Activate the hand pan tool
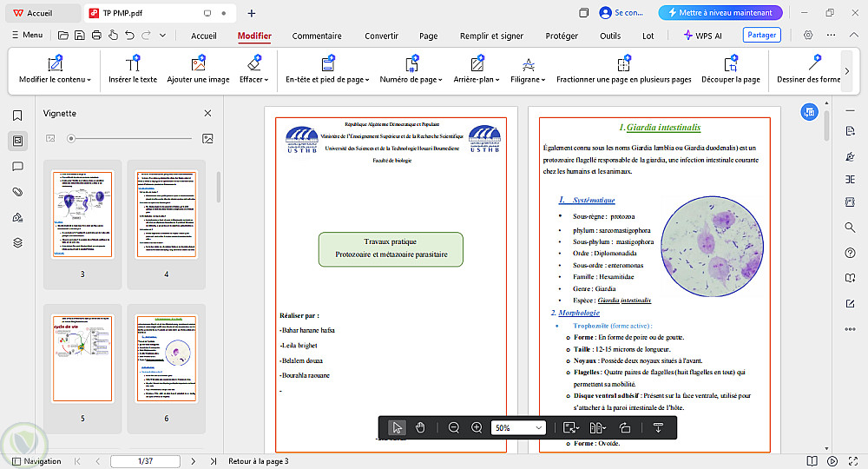This screenshot has height=469, width=868. coord(420,427)
